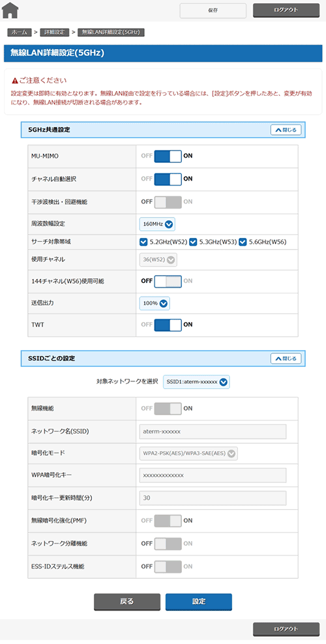Uncheck the 5.2GHz(W52) checkbox

pos(143,242)
